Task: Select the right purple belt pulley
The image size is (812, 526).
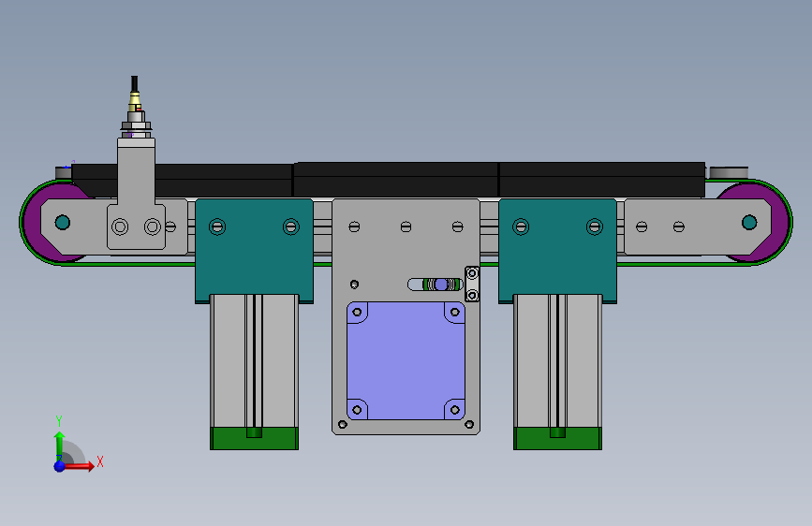Action: click(780, 223)
